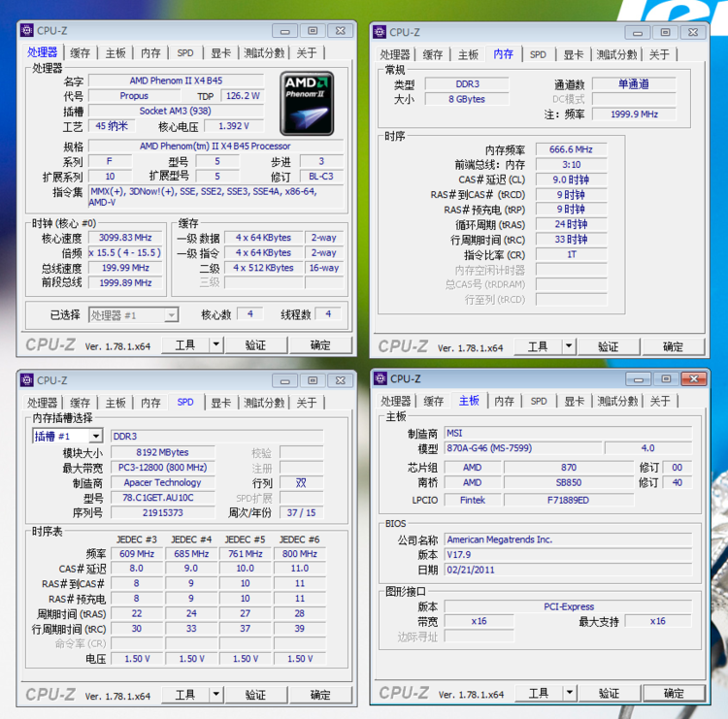
Task: Open 工具 dropdown arrow in the SPD window
Action: coord(216,695)
